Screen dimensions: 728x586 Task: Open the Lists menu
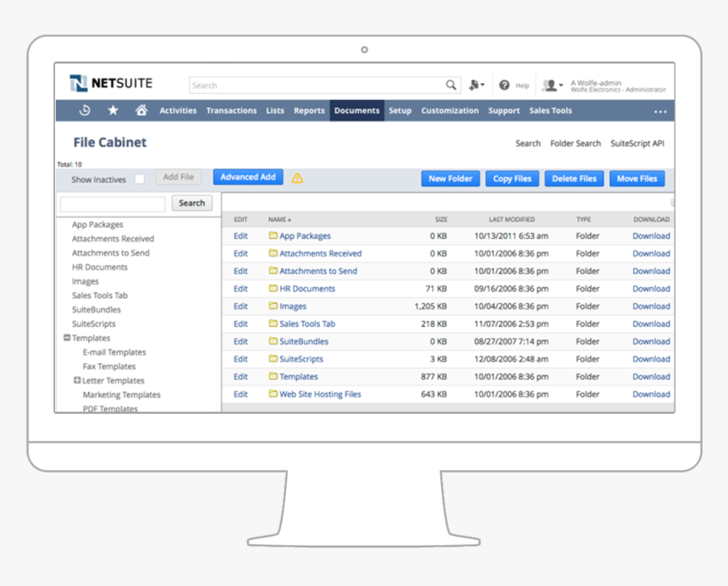tap(275, 111)
